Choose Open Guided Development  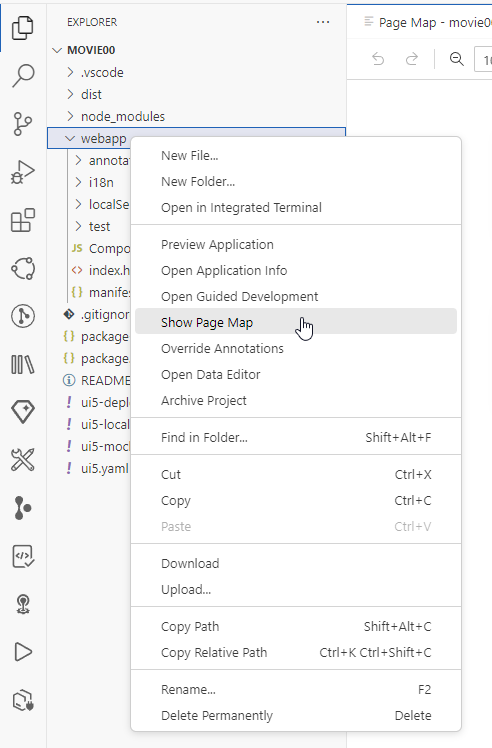[296, 297]
